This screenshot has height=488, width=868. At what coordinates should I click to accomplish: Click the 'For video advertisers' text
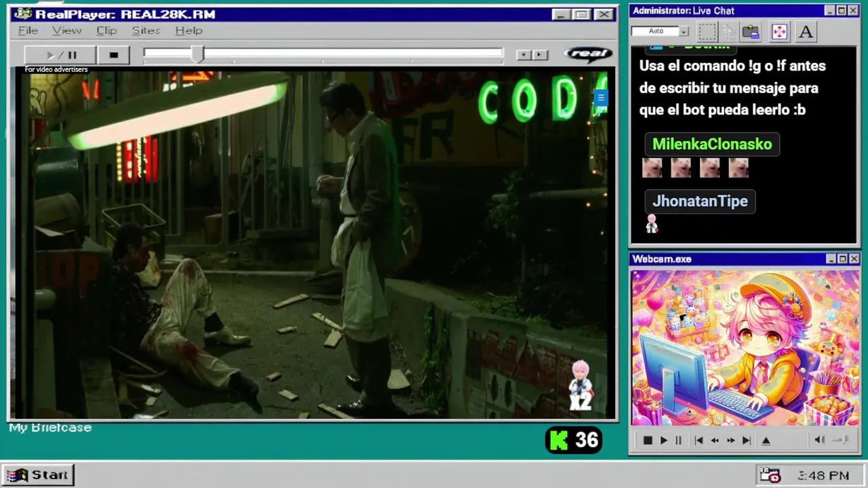pyautogui.click(x=56, y=69)
